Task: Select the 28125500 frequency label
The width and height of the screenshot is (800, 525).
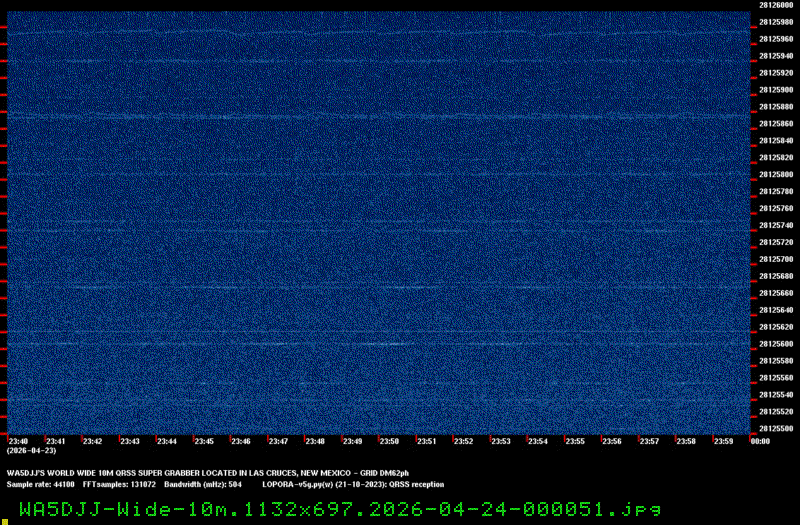Action: point(776,429)
